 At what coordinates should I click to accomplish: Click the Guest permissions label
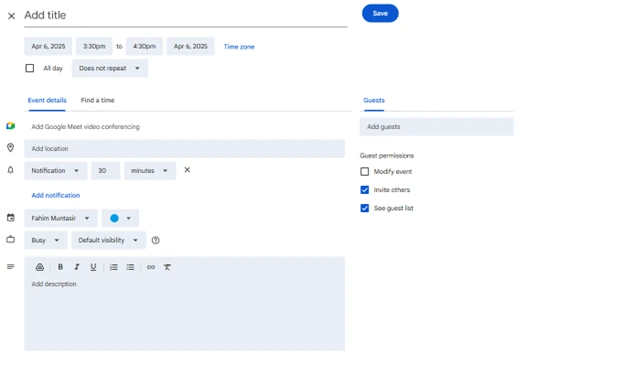(387, 156)
